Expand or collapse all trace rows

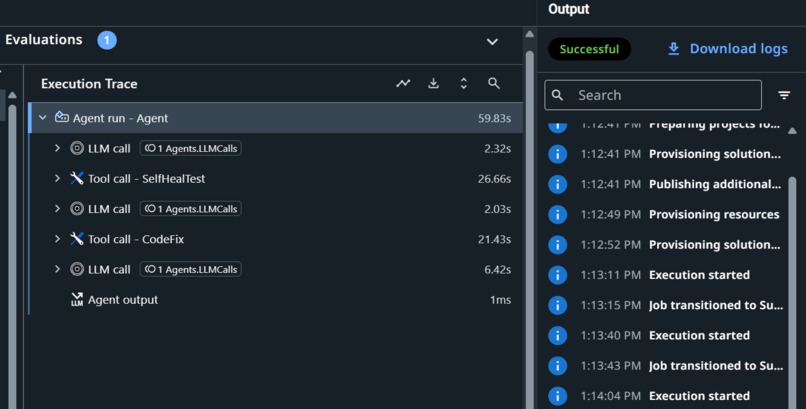464,83
